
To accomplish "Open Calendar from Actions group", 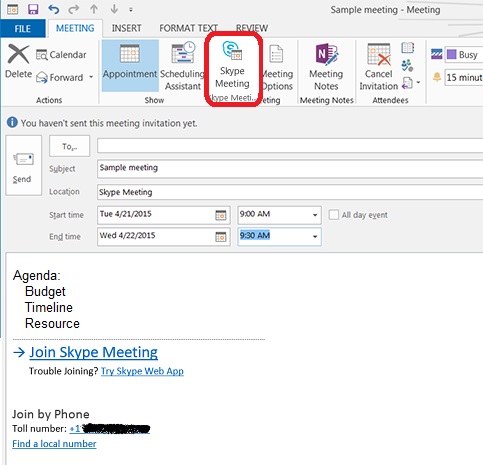I will point(61,55).
